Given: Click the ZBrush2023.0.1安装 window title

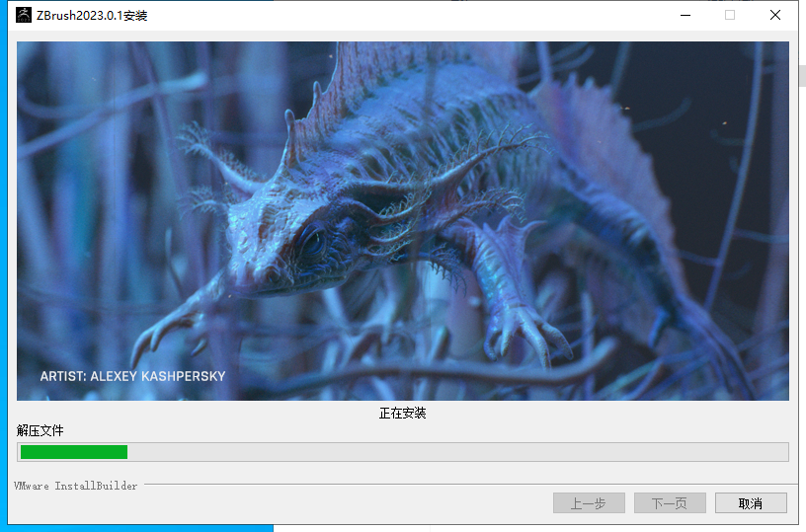Looking at the screenshot, I should point(92,16).
